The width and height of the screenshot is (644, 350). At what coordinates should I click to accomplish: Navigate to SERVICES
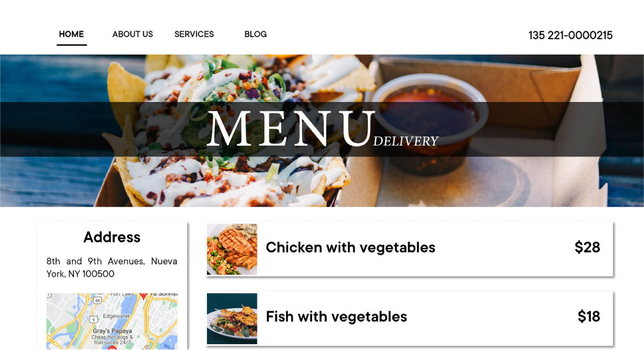(194, 35)
